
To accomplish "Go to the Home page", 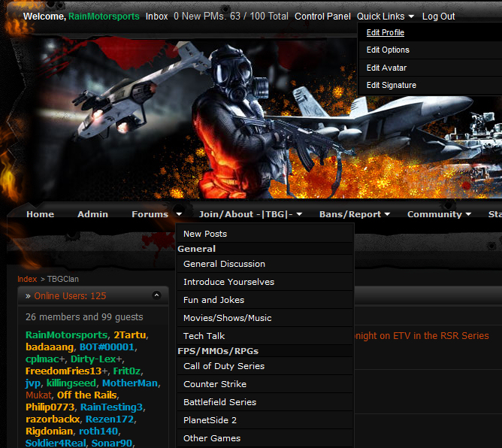I will (41, 214).
